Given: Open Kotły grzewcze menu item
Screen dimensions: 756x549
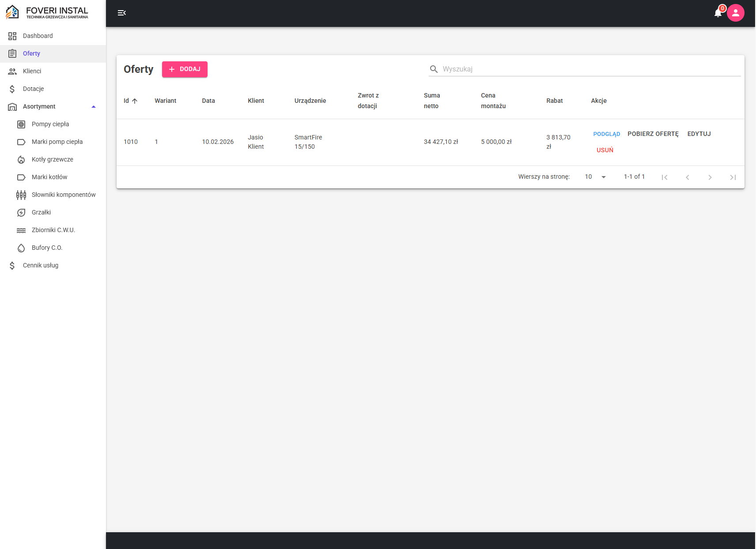Looking at the screenshot, I should pos(53,159).
